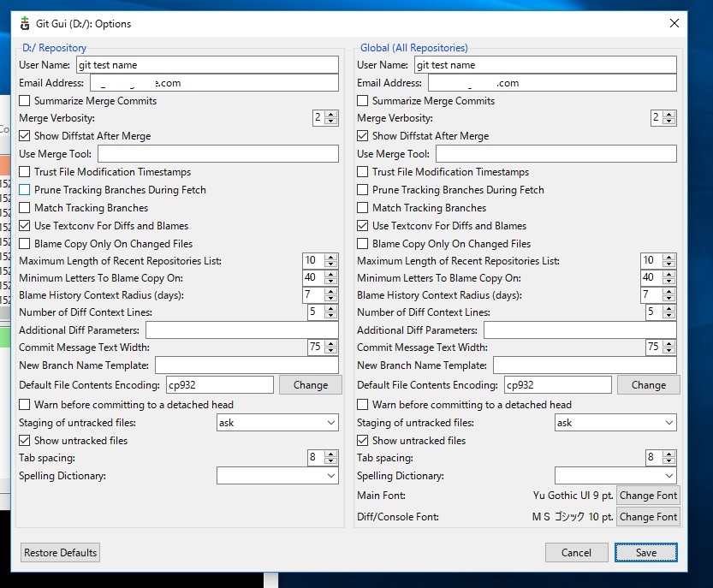Viewport: 713px width, 588px height.
Task: Enable Summarize Merge Commits for D:/ Repository
Action: click(x=25, y=100)
